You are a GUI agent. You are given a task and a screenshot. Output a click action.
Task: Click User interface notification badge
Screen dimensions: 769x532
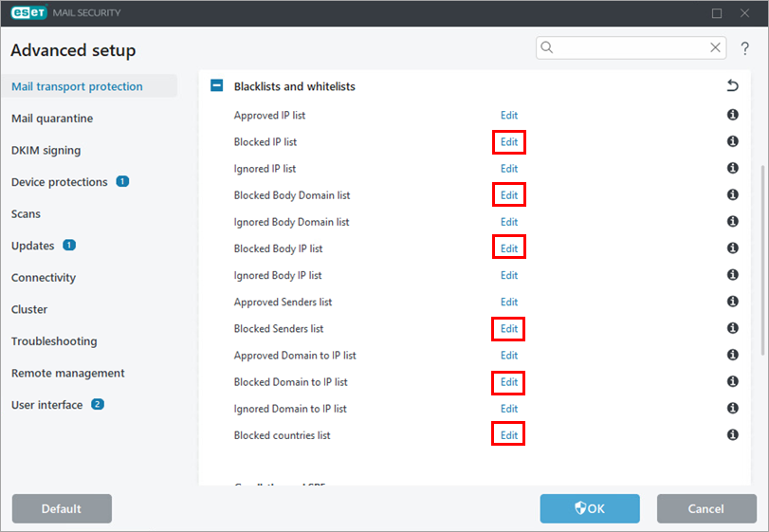(98, 404)
